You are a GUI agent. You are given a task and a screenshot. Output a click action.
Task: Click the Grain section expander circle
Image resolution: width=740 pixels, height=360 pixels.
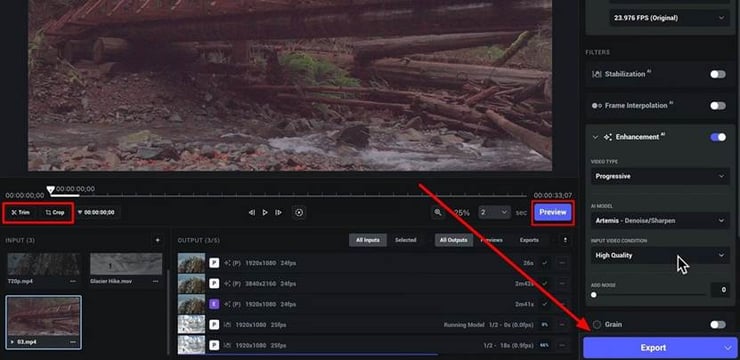(x=597, y=325)
